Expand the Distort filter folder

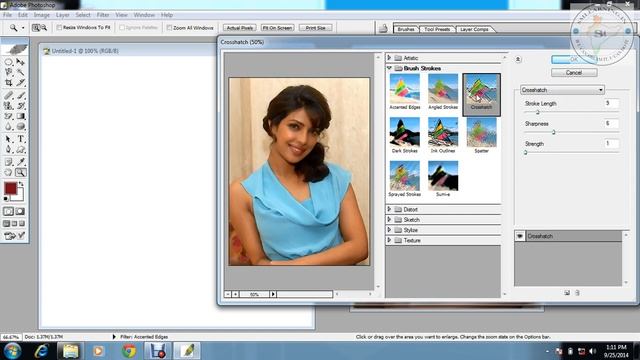click(x=389, y=209)
